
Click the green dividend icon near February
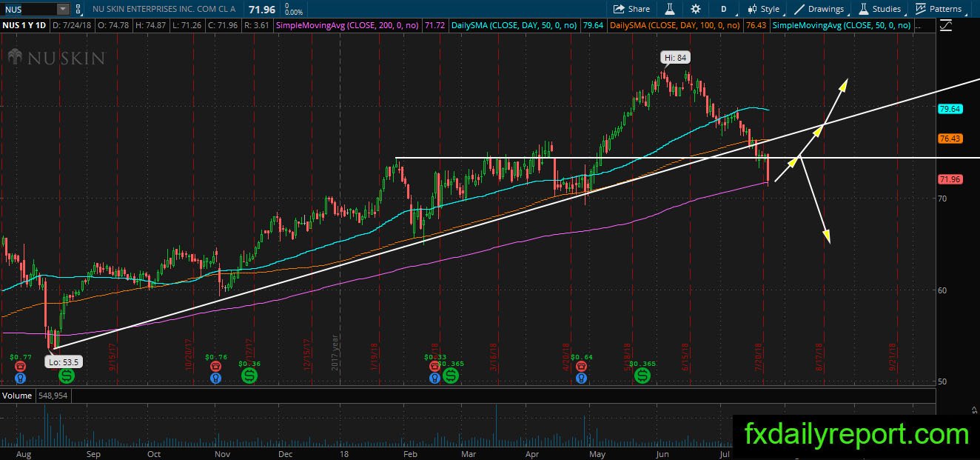(449, 376)
